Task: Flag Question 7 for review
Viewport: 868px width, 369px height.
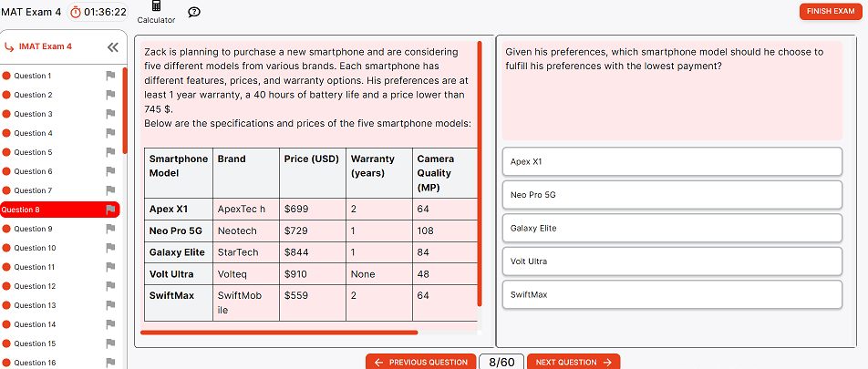Action: (x=110, y=190)
